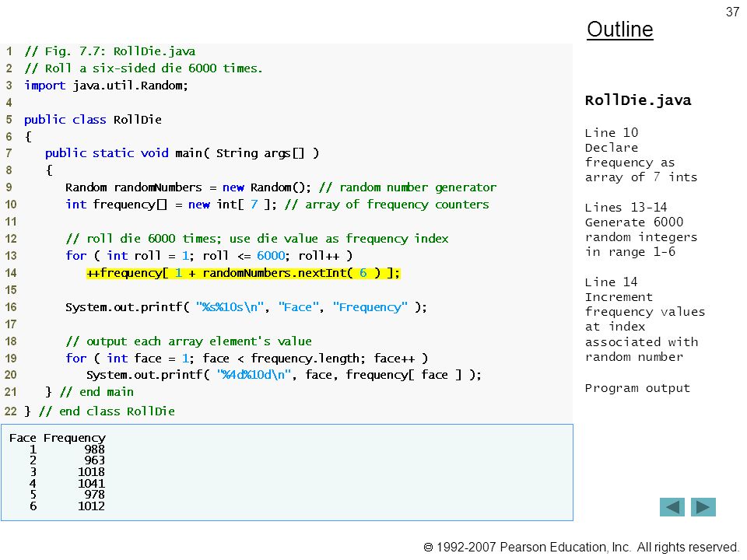The height and width of the screenshot is (560, 747).
Task: Click output value 1012 for face 6
Action: click(x=92, y=506)
